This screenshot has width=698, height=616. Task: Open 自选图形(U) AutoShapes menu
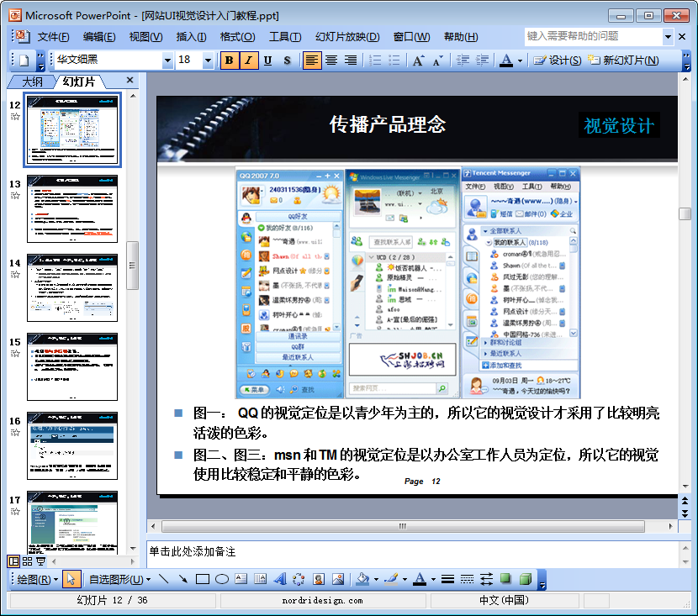click(x=119, y=580)
